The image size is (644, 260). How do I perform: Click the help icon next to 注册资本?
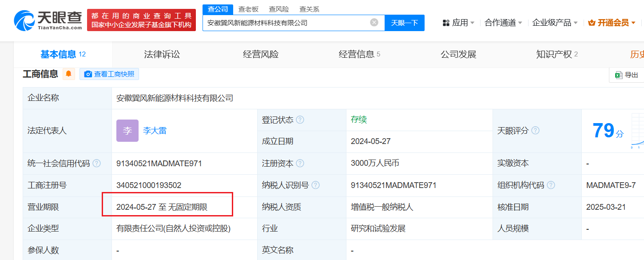coord(300,164)
